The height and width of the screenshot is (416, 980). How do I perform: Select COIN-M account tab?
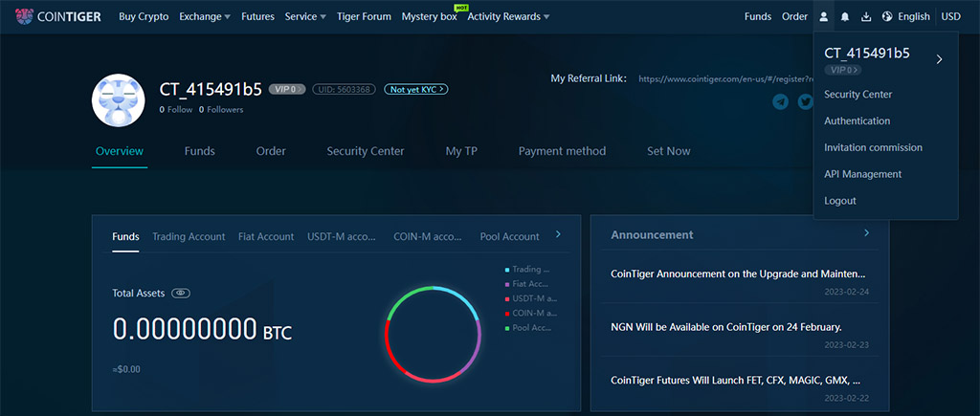coord(428,237)
